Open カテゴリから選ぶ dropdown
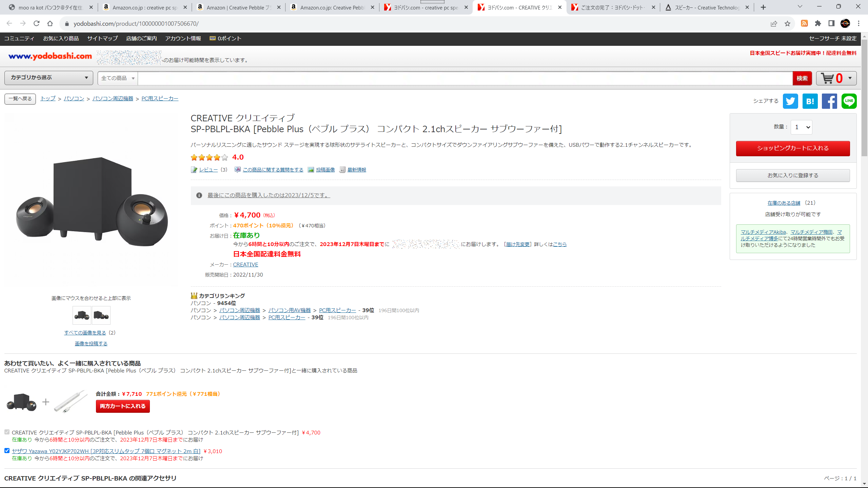Screen dimensions: 868x488 click(x=49, y=78)
